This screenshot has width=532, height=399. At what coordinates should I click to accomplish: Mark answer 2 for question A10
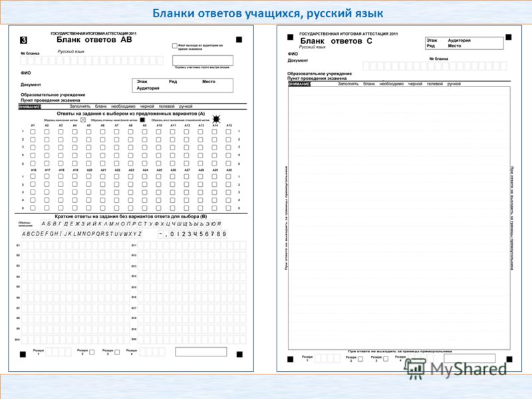pos(158,140)
